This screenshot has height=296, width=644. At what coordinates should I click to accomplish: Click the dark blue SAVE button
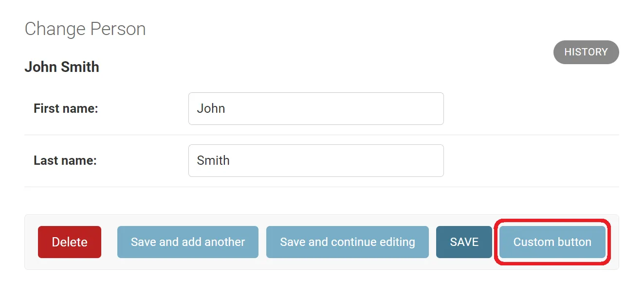pos(464,242)
